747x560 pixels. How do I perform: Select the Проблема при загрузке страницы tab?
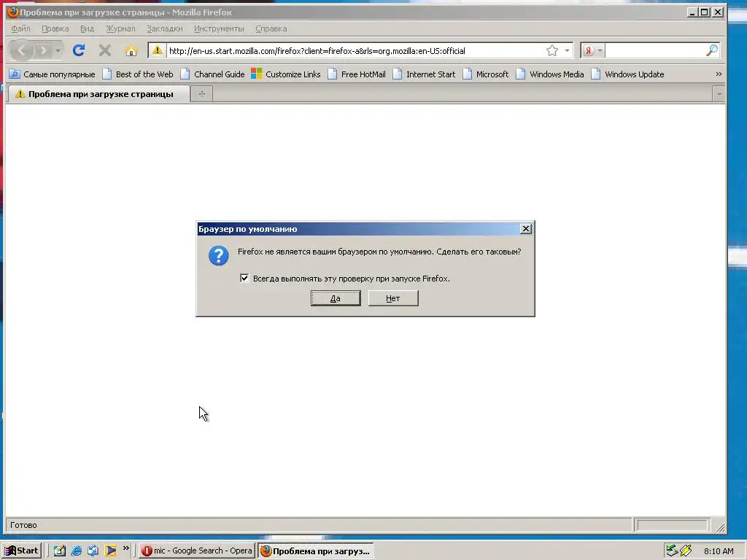pos(98,94)
